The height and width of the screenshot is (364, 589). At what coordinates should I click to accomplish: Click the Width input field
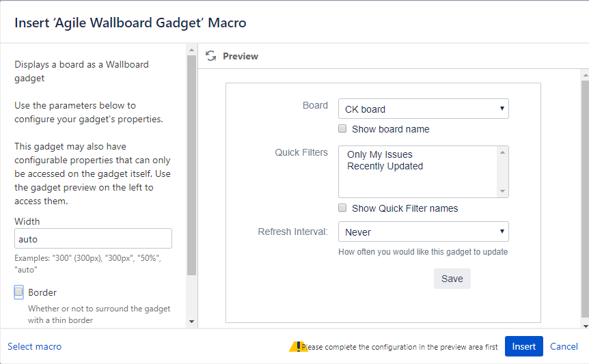(93, 239)
